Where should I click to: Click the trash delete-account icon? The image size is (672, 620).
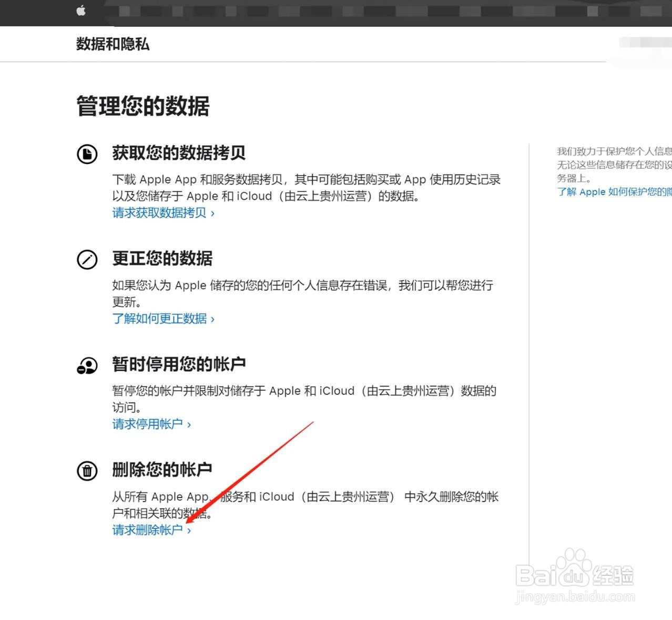[87, 471]
